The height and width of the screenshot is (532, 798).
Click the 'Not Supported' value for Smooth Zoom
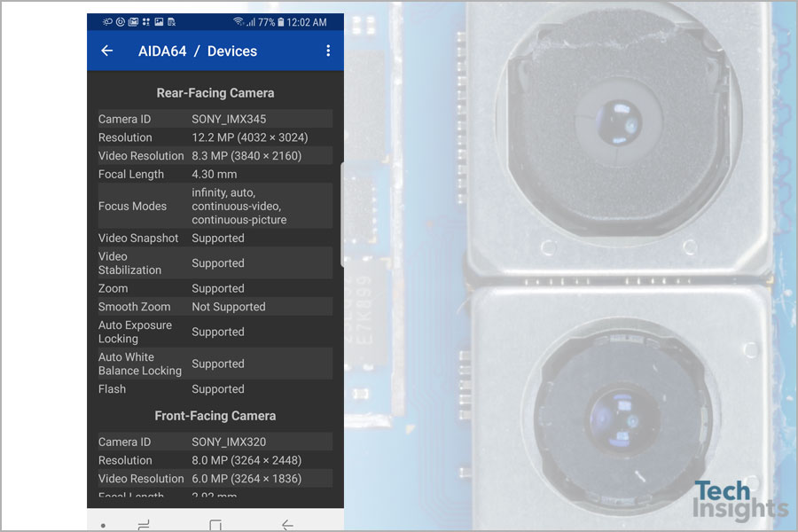click(229, 307)
